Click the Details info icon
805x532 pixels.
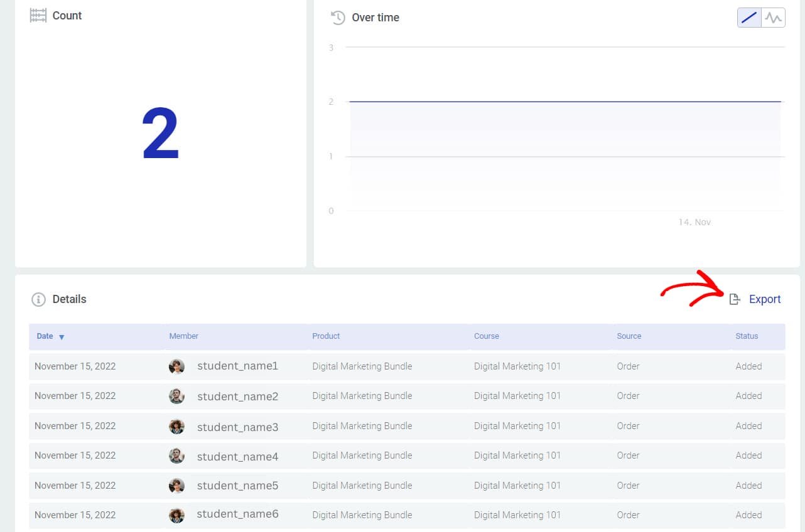click(38, 299)
